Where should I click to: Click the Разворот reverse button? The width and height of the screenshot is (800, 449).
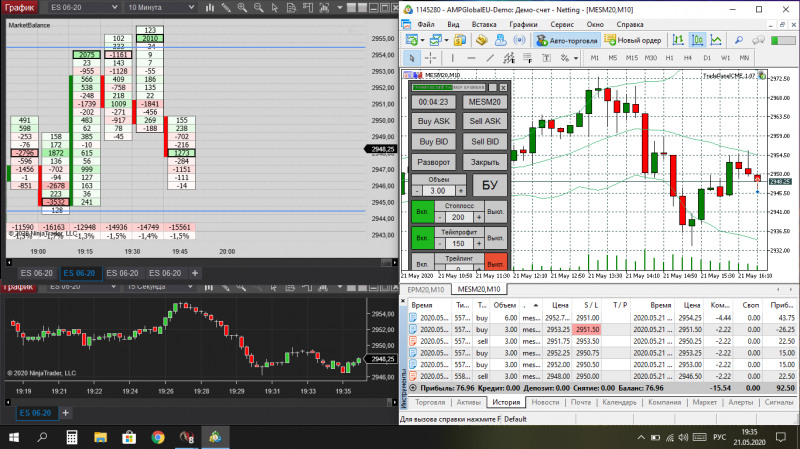(434, 162)
